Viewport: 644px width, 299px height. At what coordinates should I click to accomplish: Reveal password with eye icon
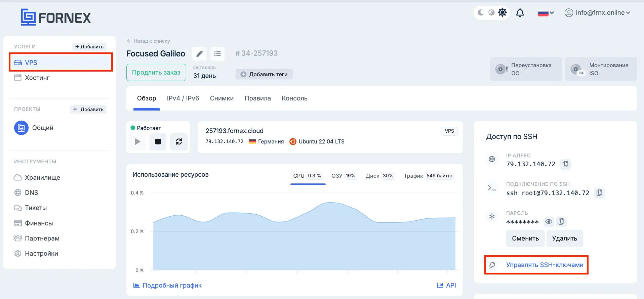[x=549, y=221]
